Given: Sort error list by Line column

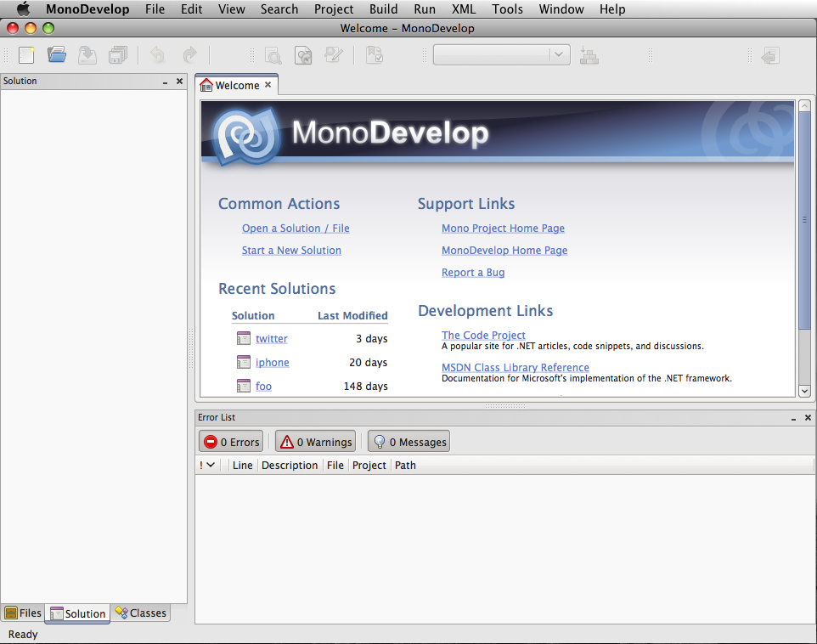Looking at the screenshot, I should (242, 465).
